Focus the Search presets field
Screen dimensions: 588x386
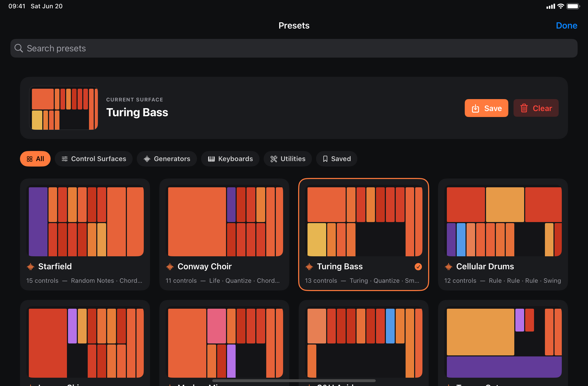294,48
